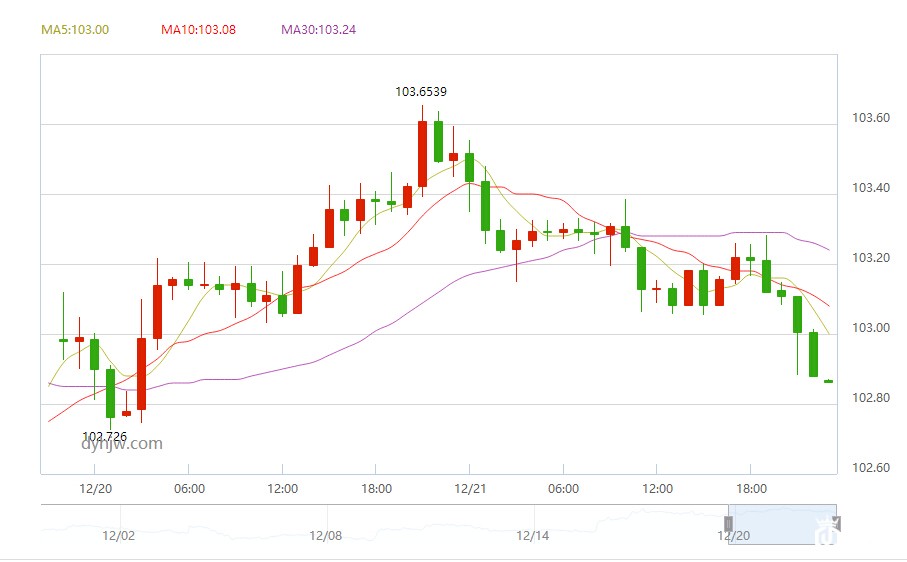Jump to 12/14 in overview timeline
Screen dimensions: 907x562
click(x=533, y=536)
